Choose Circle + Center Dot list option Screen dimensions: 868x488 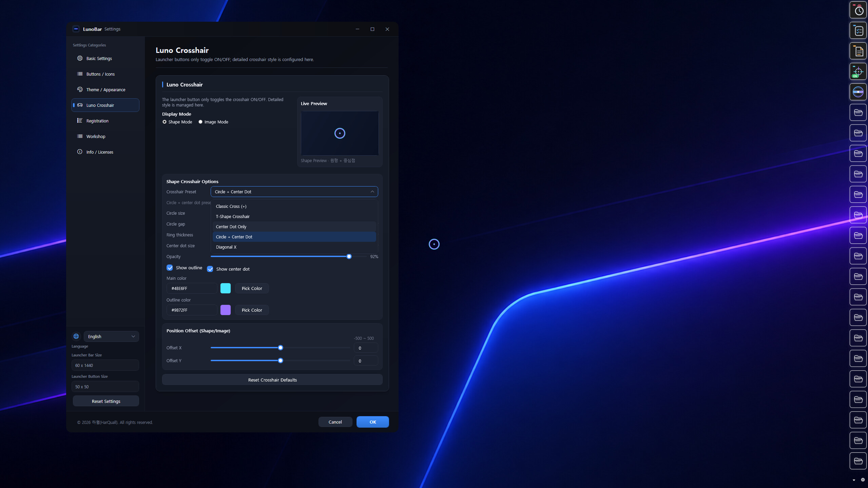(294, 237)
